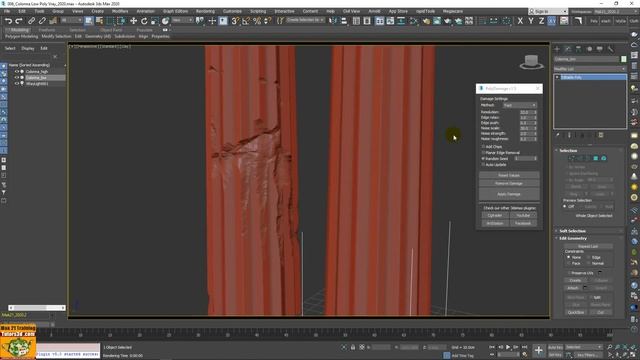The height and width of the screenshot is (360, 640).
Task: Switch to the Modeling ribbon tab
Action: point(19,30)
